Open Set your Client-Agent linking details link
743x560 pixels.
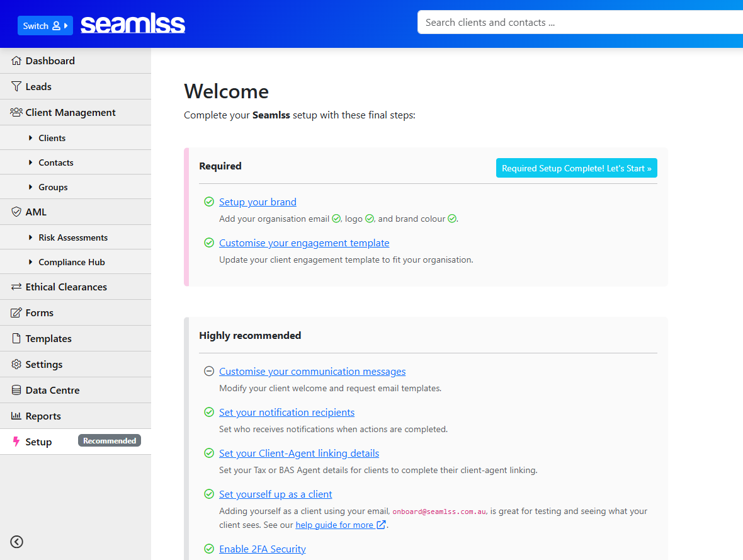[x=299, y=454]
